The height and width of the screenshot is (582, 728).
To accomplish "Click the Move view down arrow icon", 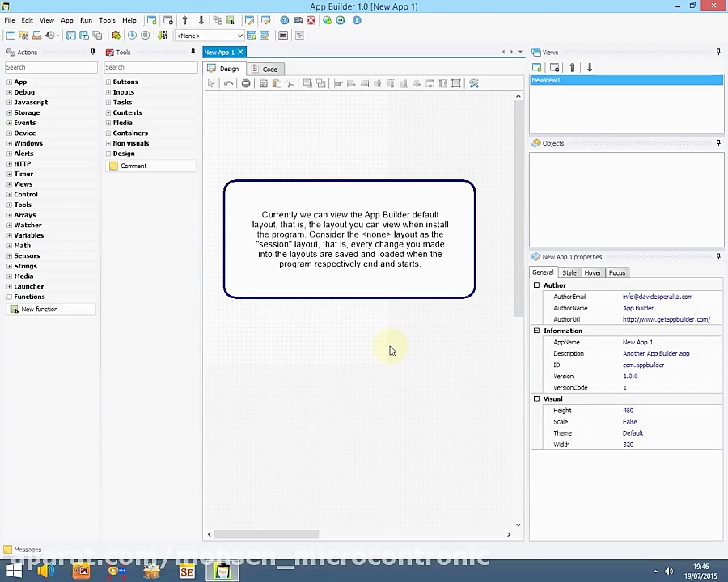I will click(589, 68).
